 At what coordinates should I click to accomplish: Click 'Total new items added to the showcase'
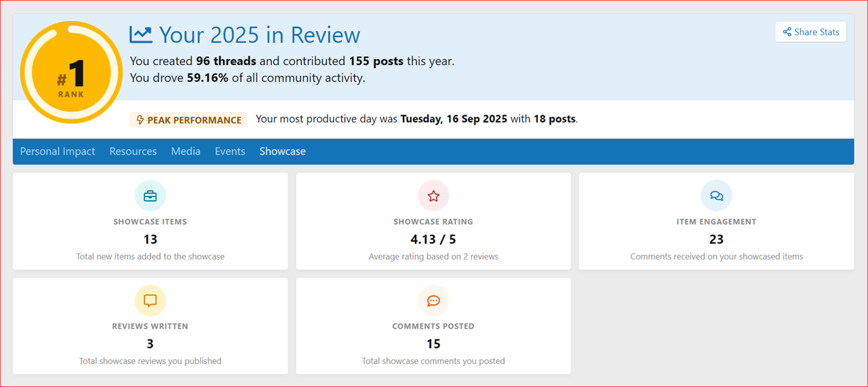click(x=151, y=257)
